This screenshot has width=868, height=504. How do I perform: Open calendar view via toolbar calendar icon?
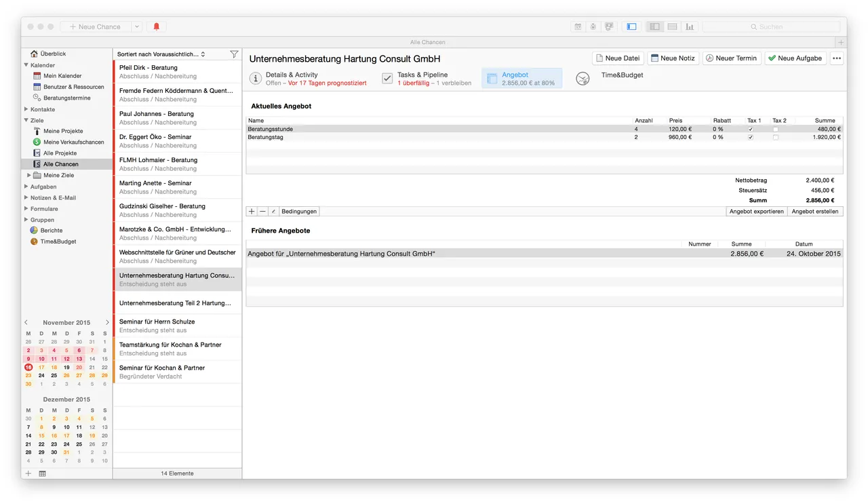[578, 26]
